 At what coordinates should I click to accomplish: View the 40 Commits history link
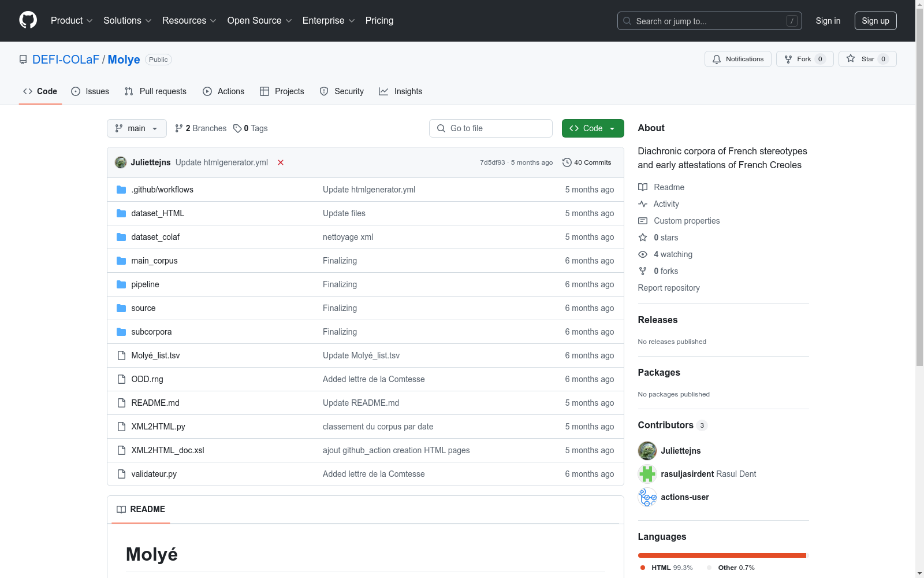tap(587, 162)
